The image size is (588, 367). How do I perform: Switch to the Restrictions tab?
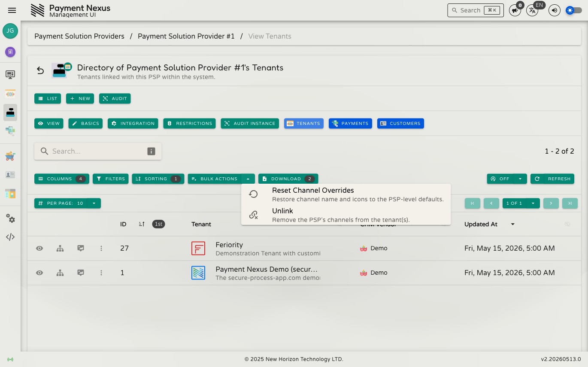coord(190,123)
